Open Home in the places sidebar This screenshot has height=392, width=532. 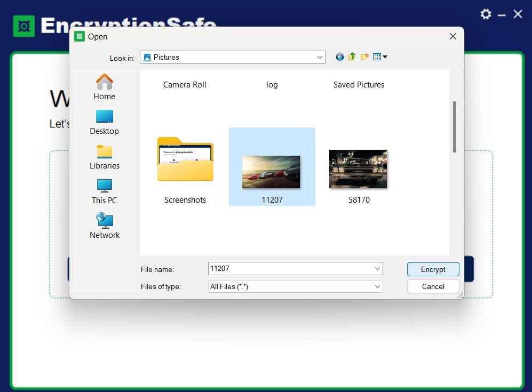105,87
